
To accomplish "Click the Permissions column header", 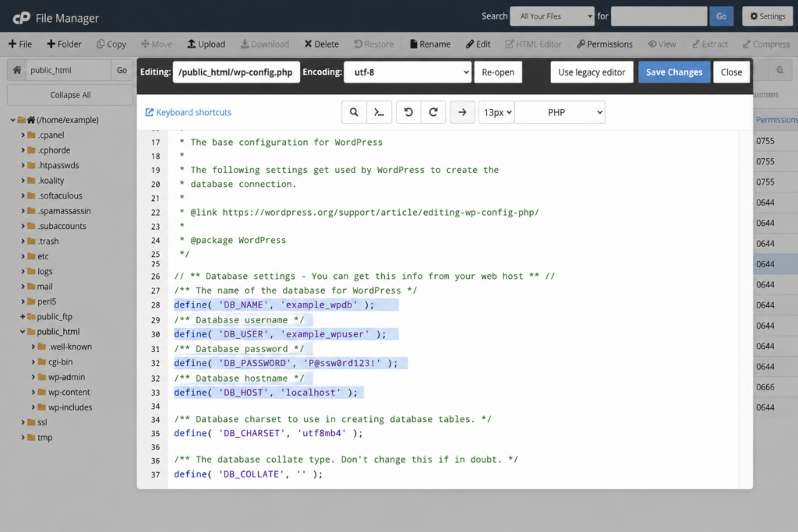I will point(777,120).
